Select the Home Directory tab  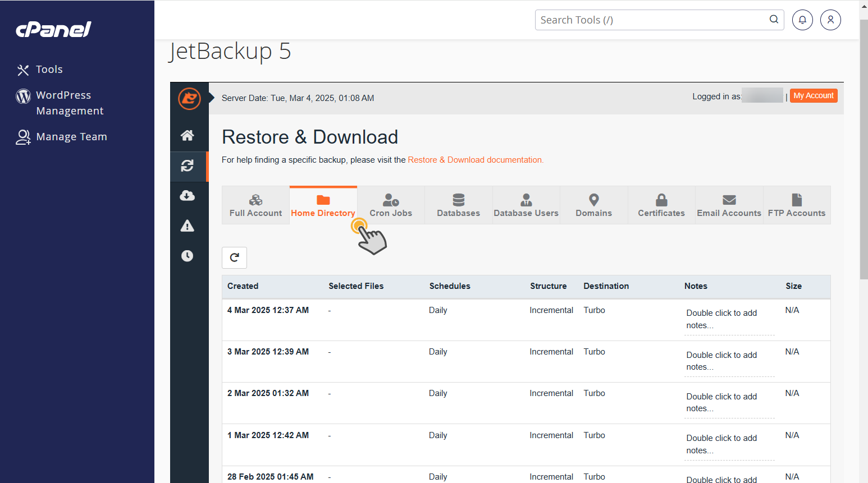tap(323, 205)
